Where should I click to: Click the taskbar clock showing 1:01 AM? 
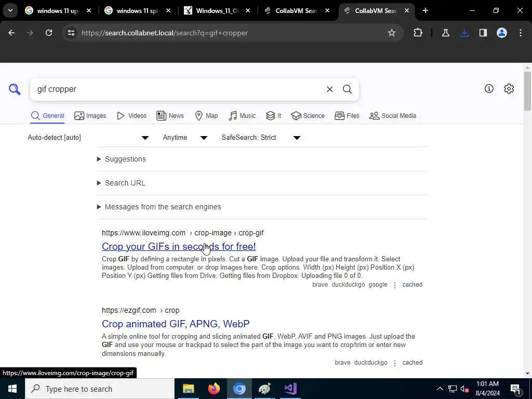click(x=487, y=389)
